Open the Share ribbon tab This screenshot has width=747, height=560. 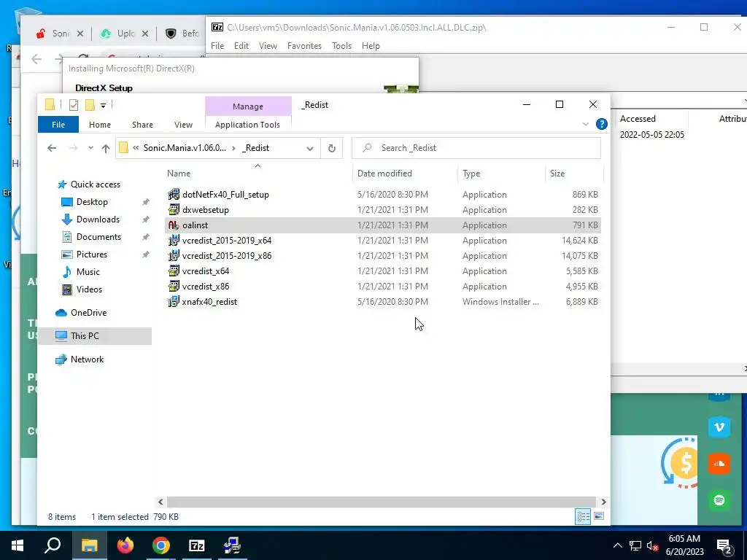pos(142,125)
